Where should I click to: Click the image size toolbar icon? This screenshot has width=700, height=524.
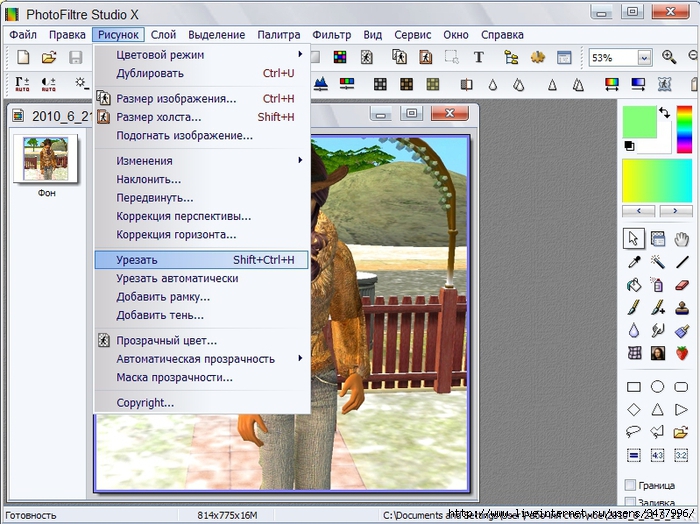(398, 57)
